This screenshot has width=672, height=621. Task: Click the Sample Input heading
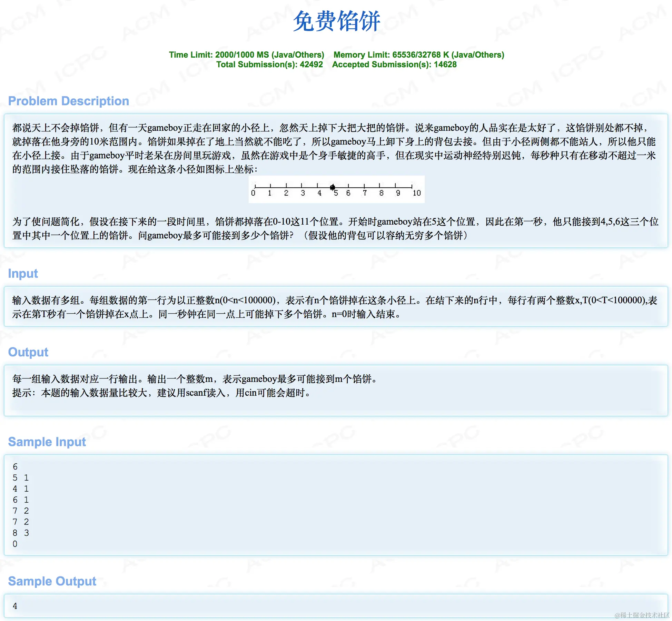[47, 442]
